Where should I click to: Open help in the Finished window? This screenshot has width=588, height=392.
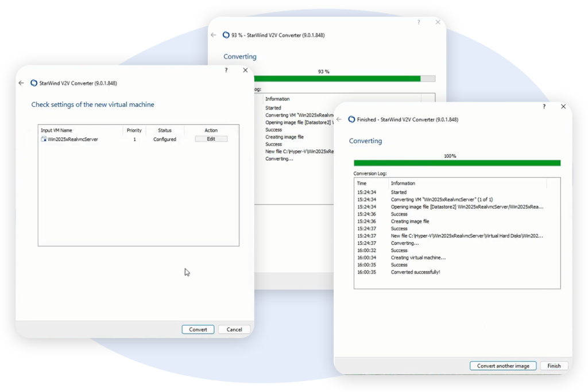click(x=544, y=107)
